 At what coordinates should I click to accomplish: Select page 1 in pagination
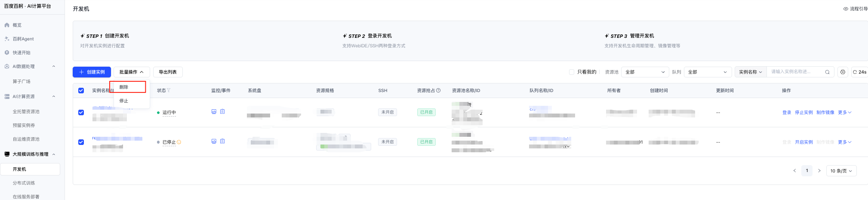pyautogui.click(x=807, y=171)
